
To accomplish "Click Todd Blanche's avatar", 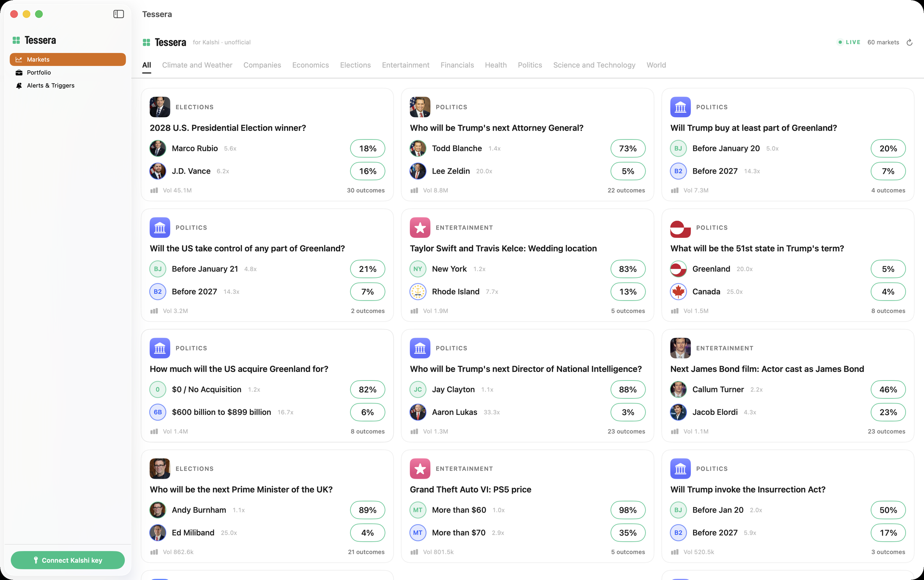I will coord(418,148).
